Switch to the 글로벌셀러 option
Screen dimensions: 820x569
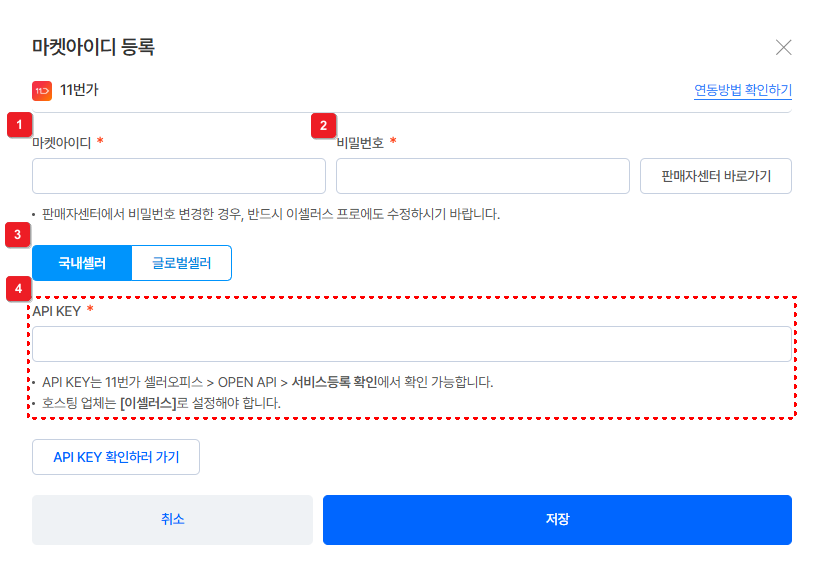182,263
